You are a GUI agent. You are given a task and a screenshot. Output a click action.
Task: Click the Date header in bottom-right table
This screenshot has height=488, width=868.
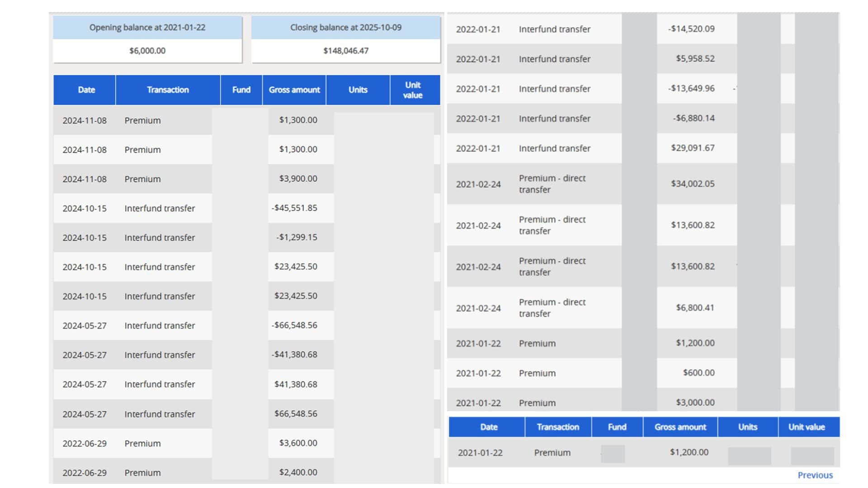pos(488,427)
